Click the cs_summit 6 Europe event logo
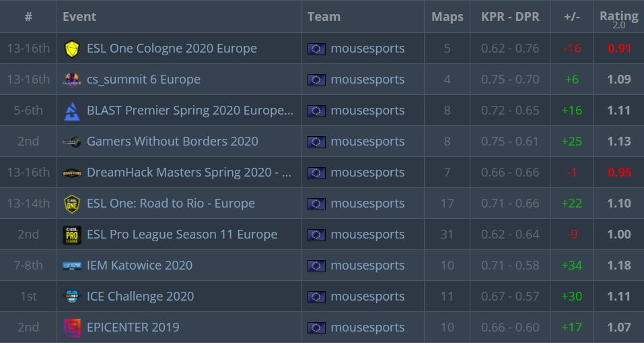Image resolution: width=644 pixels, height=343 pixels. [x=72, y=80]
